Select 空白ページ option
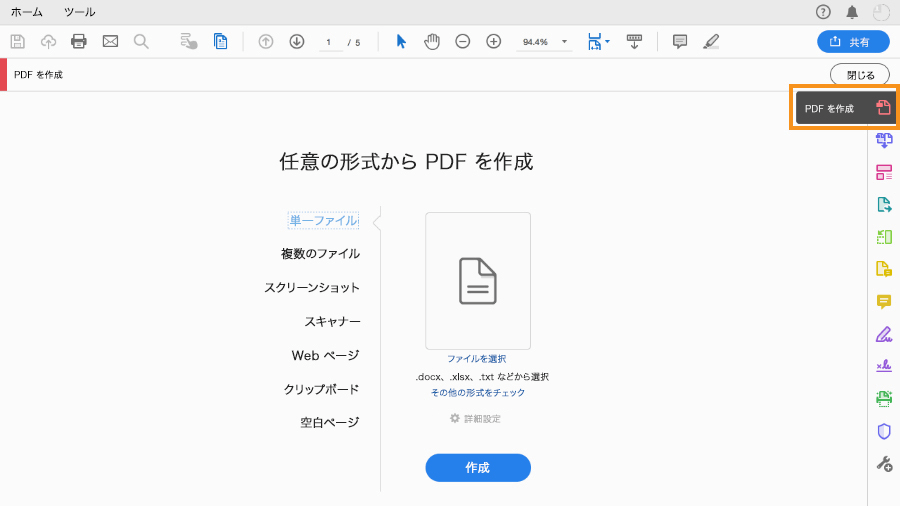This screenshot has width=900, height=506. pyautogui.click(x=329, y=422)
